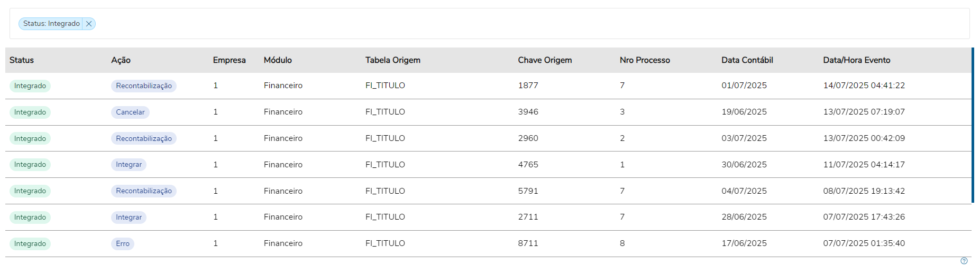Select the Integrado status in row 2711

pos(30,217)
